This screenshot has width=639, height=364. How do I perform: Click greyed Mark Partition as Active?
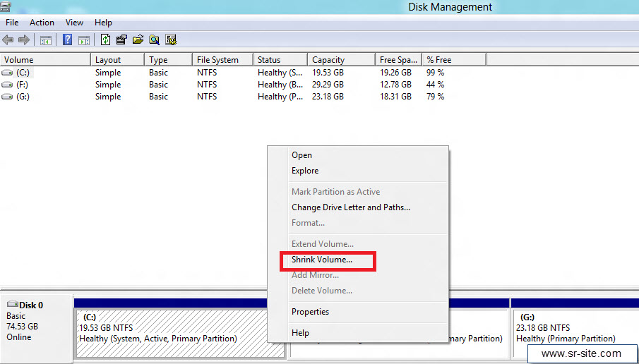[336, 192]
